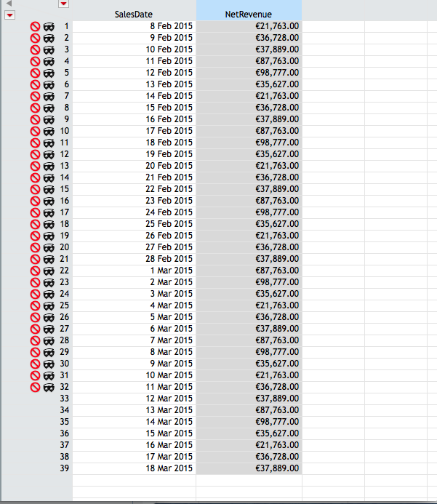Click the 1 Mar 2015 date cell
Screen dimensions: 437x504
point(134,271)
